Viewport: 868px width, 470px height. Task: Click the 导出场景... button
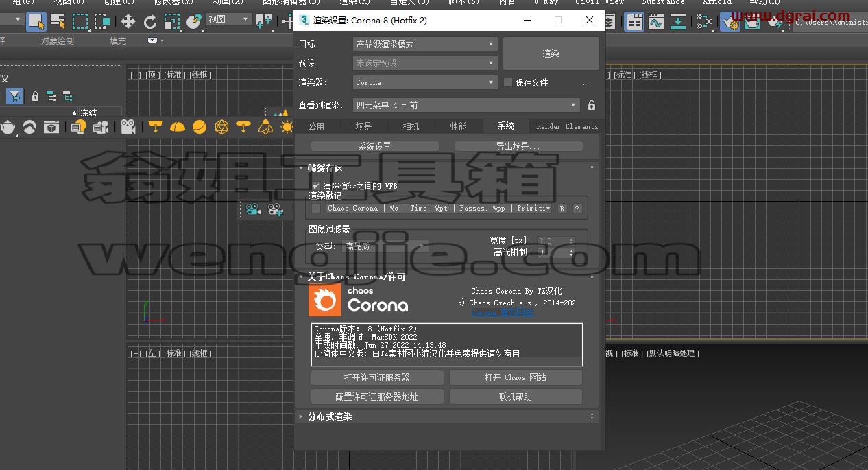518,146
